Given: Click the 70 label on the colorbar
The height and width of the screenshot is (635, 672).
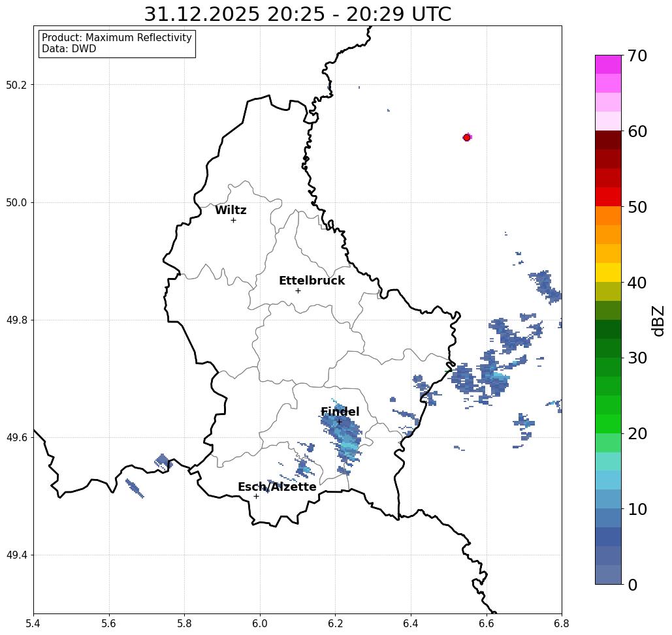Looking at the screenshot, I should point(637,55).
